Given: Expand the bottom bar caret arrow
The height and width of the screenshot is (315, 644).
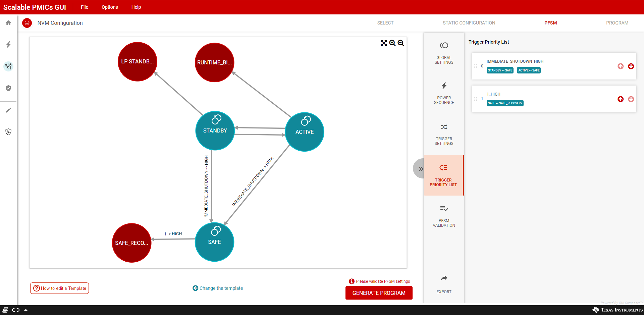Looking at the screenshot, I should (x=26, y=310).
